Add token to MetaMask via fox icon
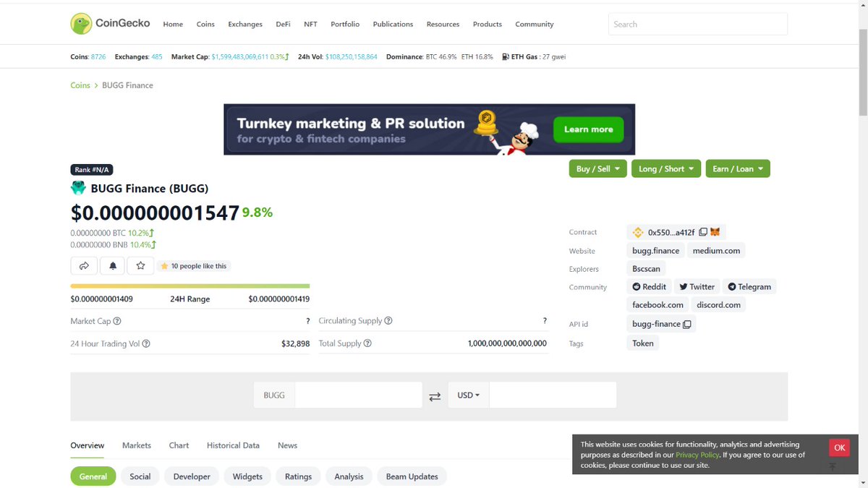Screen dimensions: 868x488 click(715, 232)
